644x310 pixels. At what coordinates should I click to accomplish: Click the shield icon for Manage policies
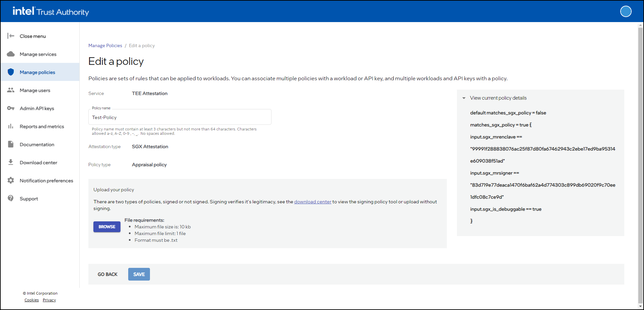[11, 72]
